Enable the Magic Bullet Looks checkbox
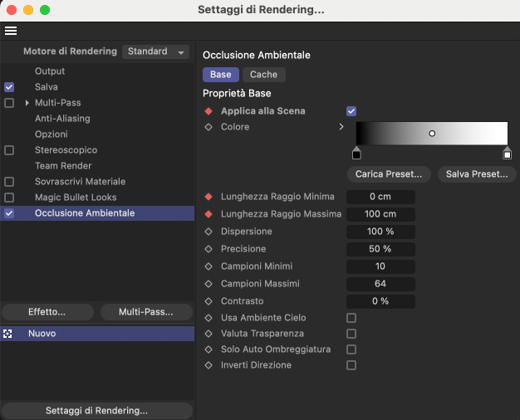This screenshot has width=520, height=420. pyautogui.click(x=9, y=198)
